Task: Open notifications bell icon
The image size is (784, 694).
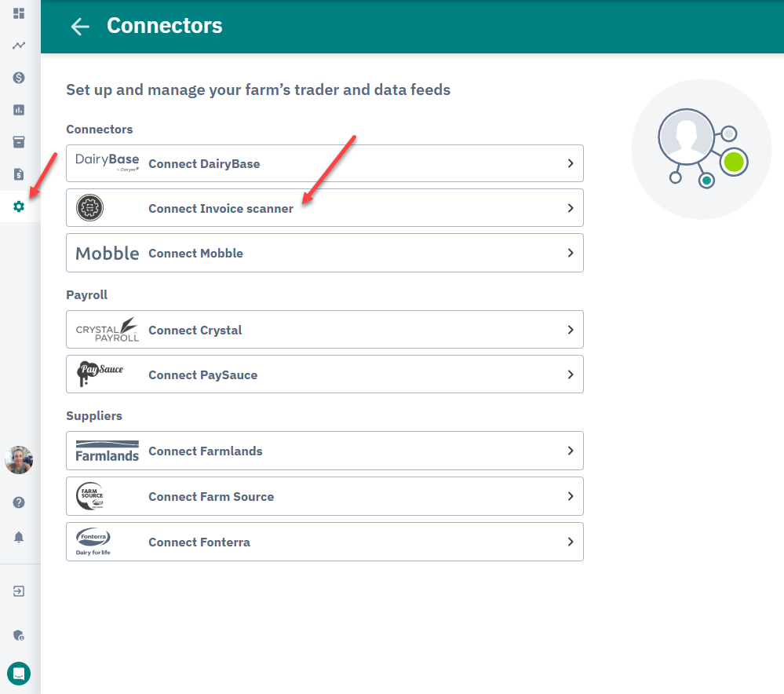Action: click(19, 538)
